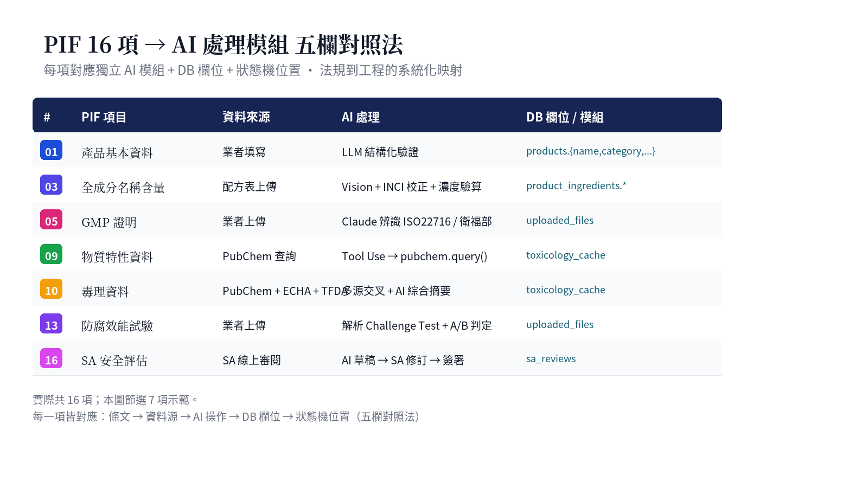Click the '資料來源' column header
This screenshot has width=868, height=488.
coord(246,117)
